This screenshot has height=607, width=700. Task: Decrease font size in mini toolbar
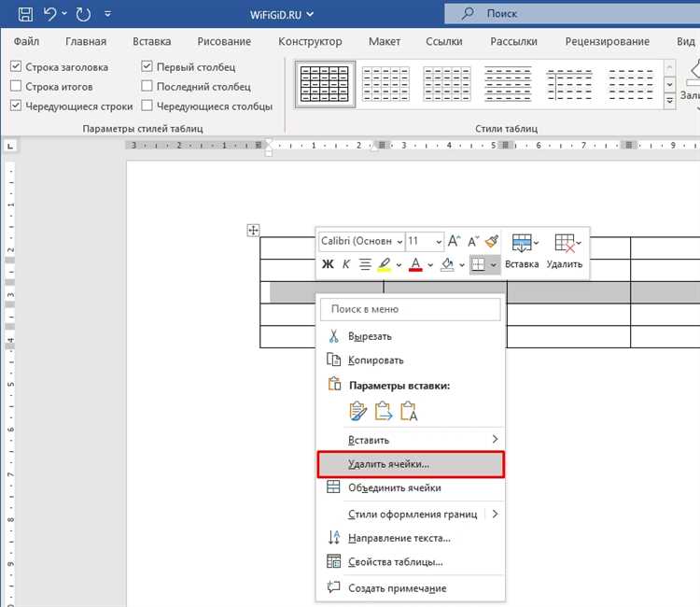[473, 241]
